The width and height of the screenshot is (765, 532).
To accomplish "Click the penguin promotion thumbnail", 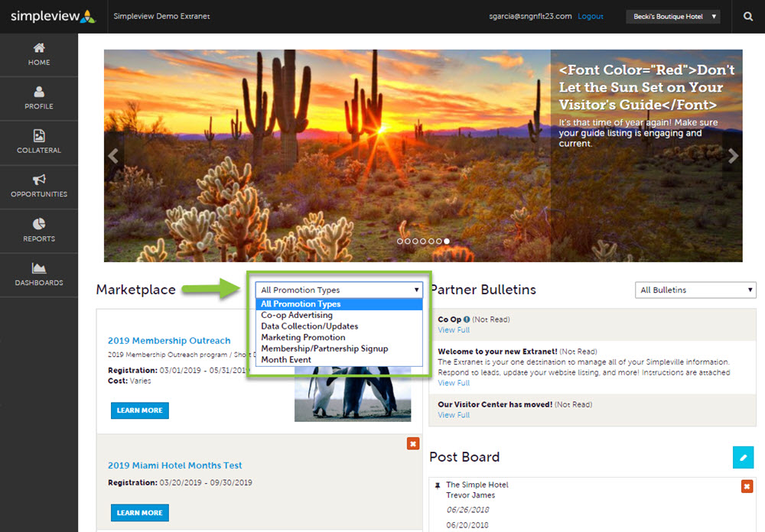I will click(353, 394).
